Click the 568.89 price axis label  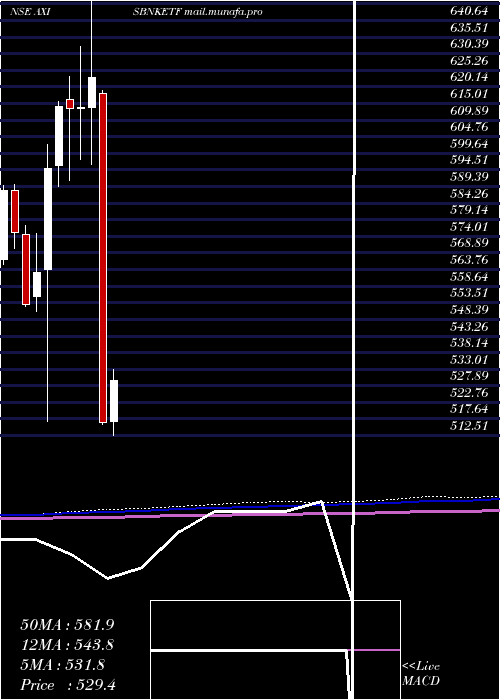pos(468,244)
